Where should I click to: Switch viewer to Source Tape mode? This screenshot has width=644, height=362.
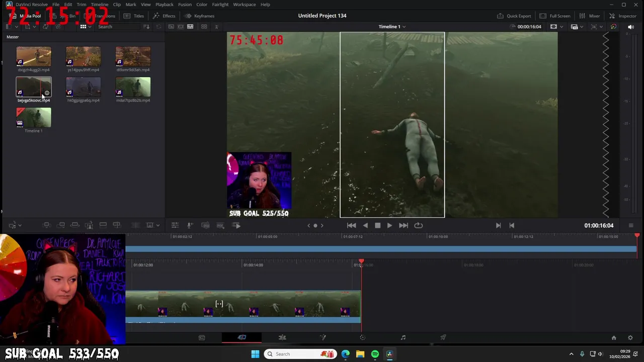(x=181, y=26)
